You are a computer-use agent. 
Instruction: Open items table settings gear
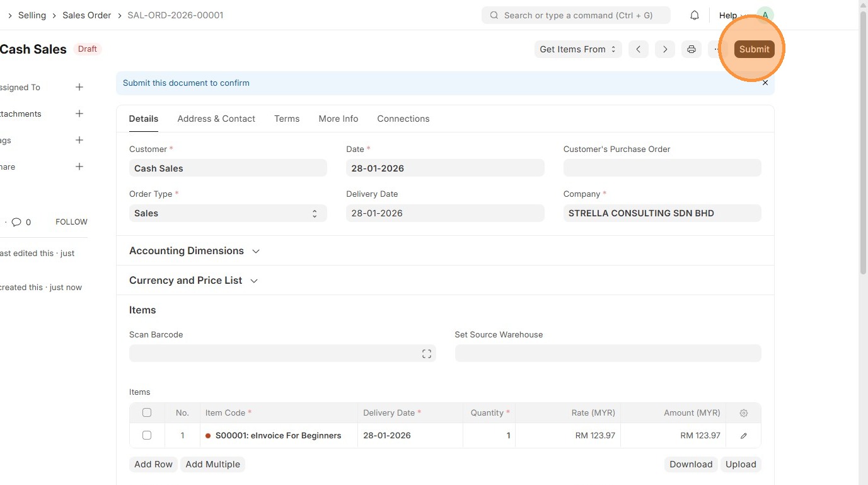[x=744, y=413]
